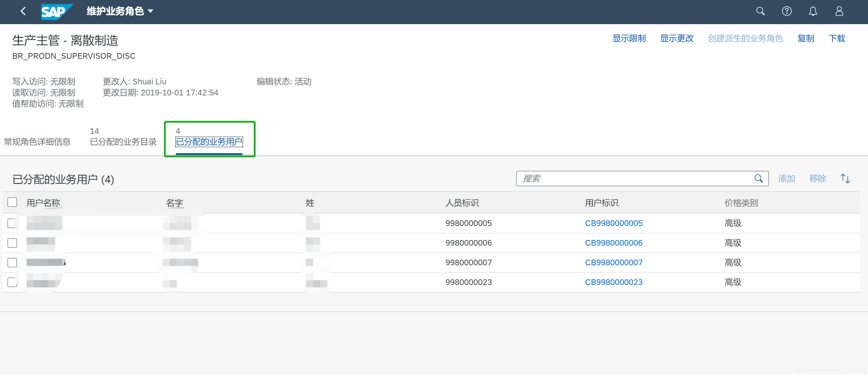Open user link CB9980000007
This screenshot has height=375, width=868.
(x=613, y=262)
